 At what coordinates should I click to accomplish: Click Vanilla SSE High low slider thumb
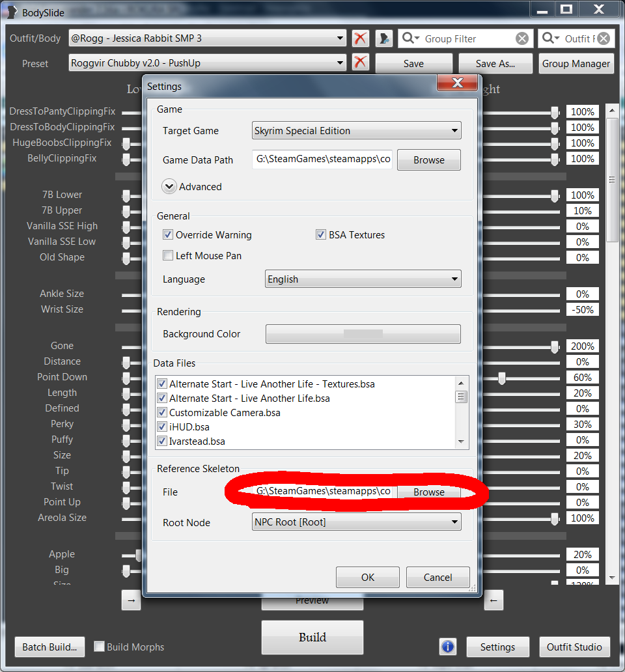point(126,227)
